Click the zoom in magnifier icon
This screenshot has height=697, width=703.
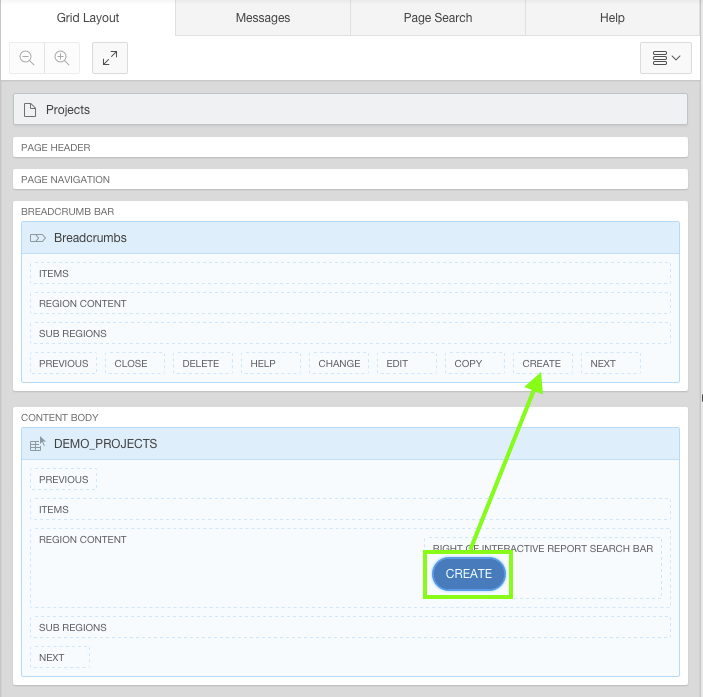[x=62, y=58]
